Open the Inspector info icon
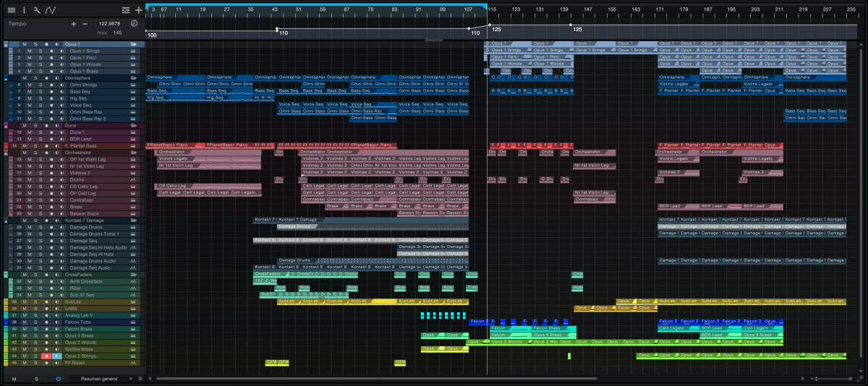Screen dimensions: 868x386 point(24,10)
